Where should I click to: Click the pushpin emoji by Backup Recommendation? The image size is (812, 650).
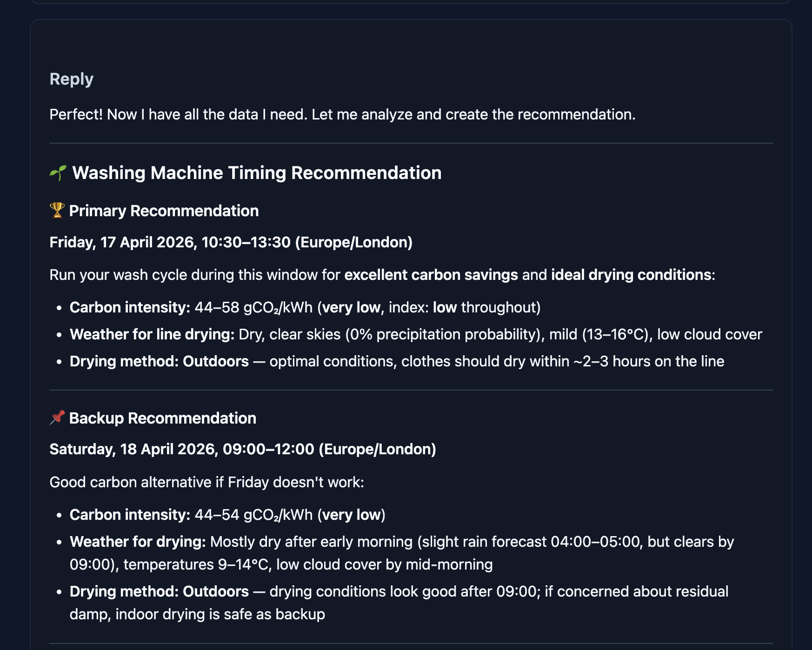click(57, 418)
